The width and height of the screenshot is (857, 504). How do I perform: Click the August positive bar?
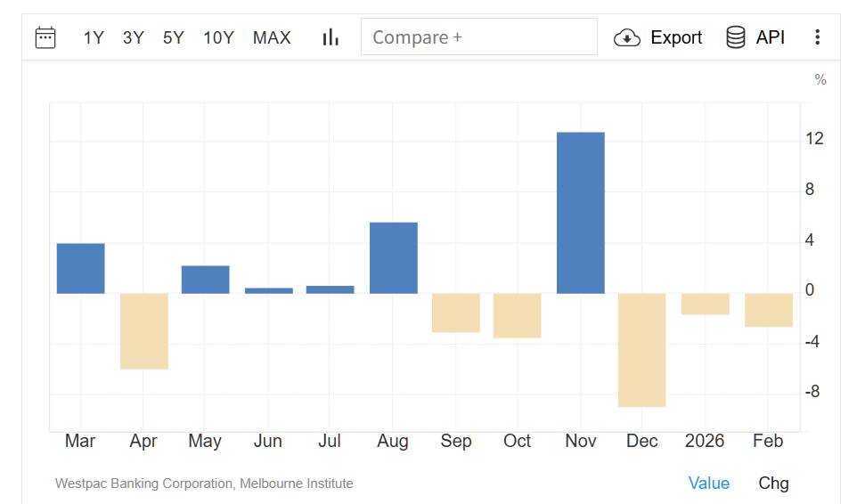[394, 258]
